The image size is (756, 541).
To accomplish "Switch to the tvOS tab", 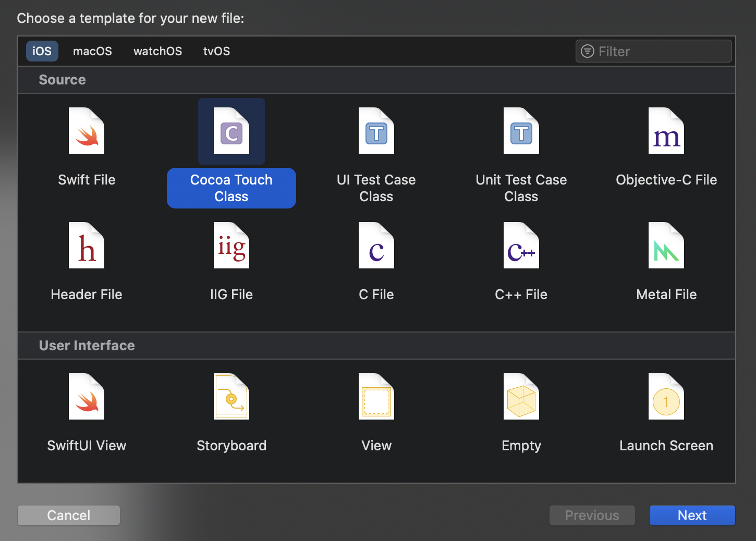I will 217,51.
